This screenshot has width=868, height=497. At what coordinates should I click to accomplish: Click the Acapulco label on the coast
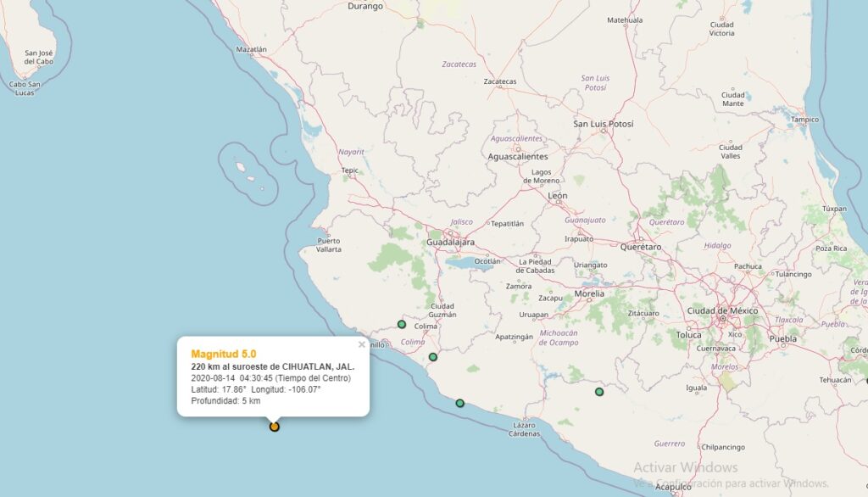point(673,487)
